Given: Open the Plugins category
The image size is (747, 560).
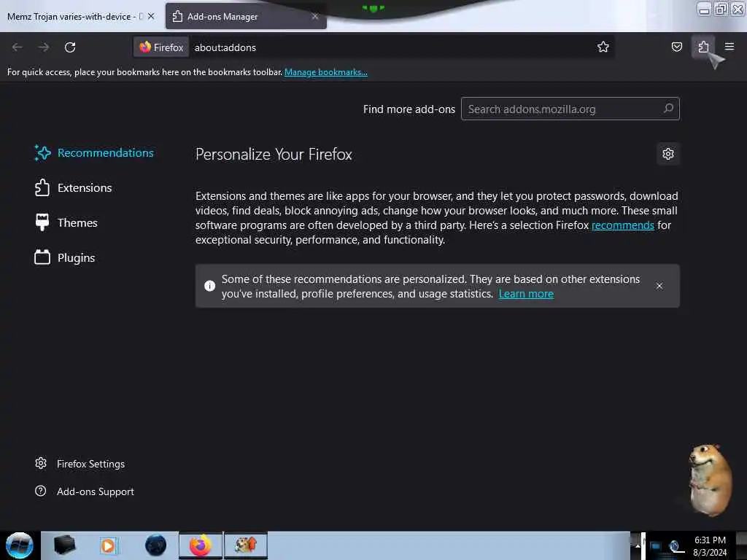Looking at the screenshot, I should (65, 257).
